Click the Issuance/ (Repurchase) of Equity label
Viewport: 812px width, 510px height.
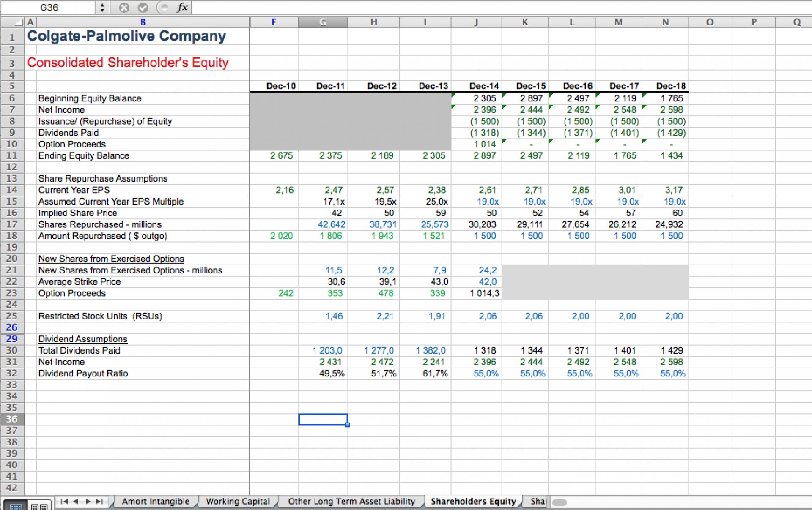105,121
